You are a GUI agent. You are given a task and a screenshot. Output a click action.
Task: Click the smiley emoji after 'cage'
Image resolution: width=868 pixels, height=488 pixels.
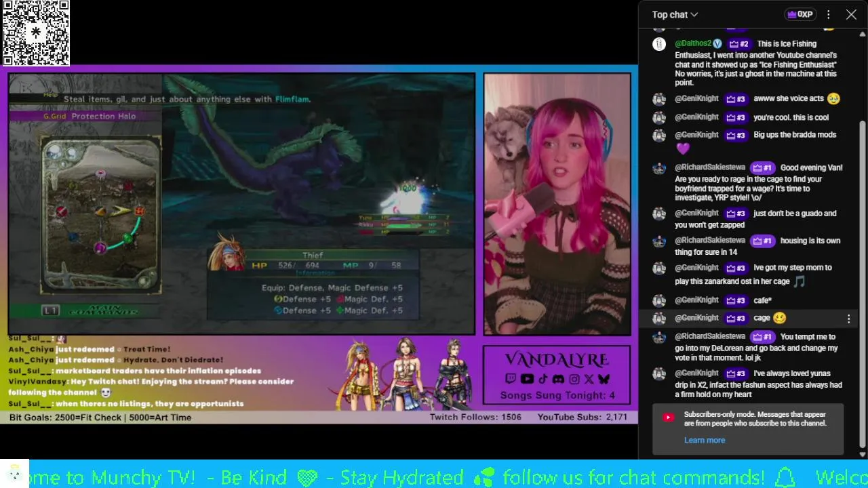tap(779, 318)
